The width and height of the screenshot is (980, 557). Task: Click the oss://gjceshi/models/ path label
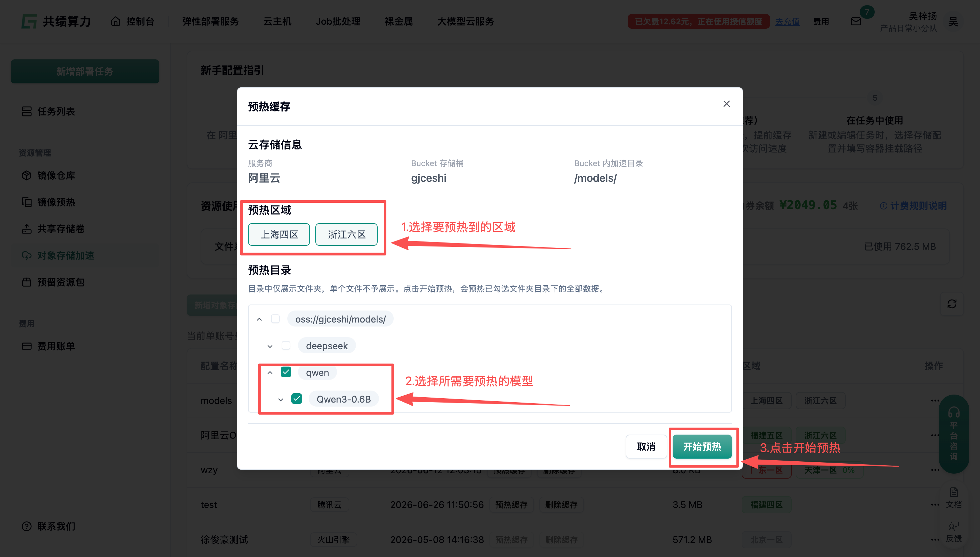[340, 319]
